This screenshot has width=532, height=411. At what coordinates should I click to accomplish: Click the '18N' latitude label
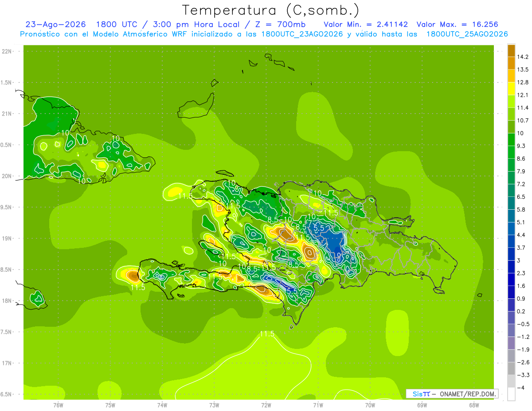[x=8, y=301]
